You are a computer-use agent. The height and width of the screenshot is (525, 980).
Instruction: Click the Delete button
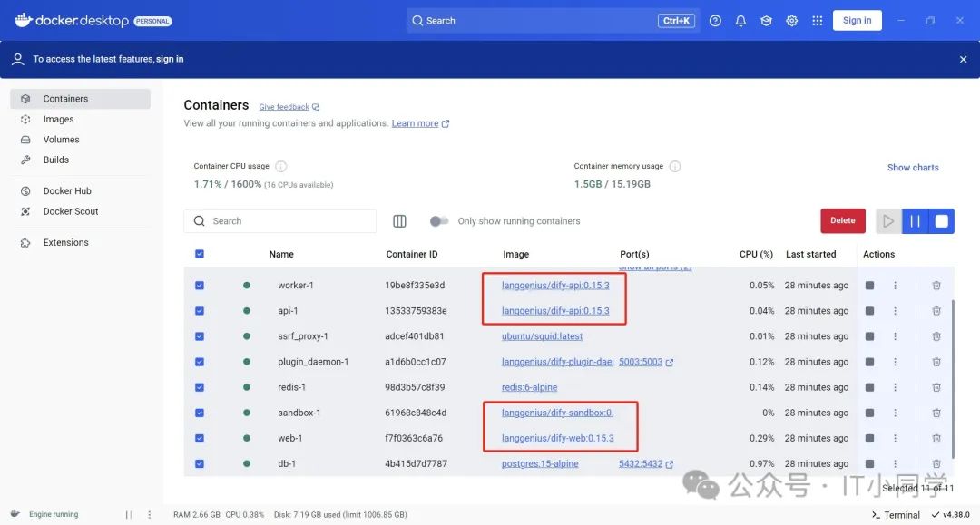tap(842, 220)
